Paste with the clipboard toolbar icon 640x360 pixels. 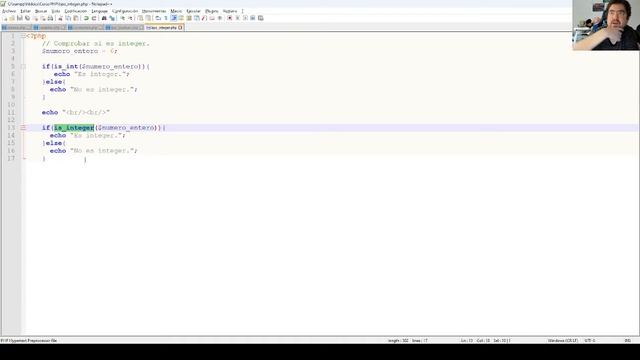tap(76, 18)
